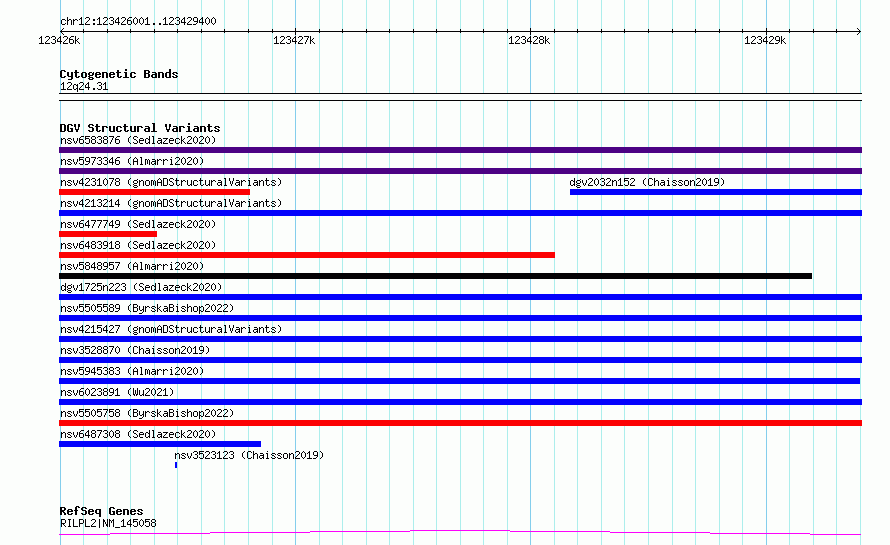Click the nsv5973346 (Almarri2020) label
The image size is (890, 545).
tap(132, 161)
